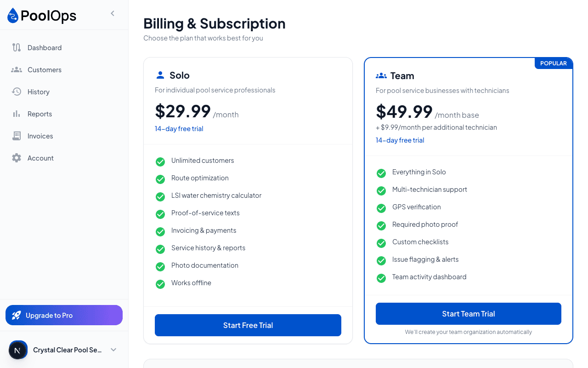Click the History clock icon
Screen dimensions: 588x368
tap(16, 92)
